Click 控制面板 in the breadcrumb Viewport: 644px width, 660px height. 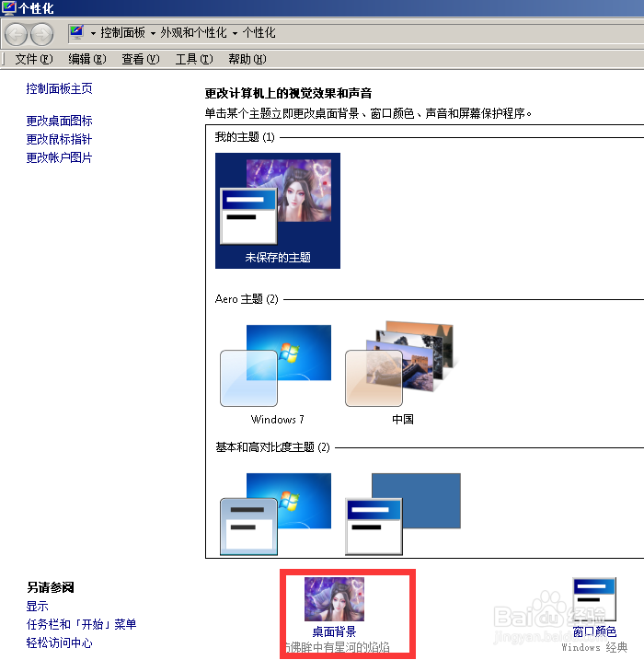tap(123, 33)
